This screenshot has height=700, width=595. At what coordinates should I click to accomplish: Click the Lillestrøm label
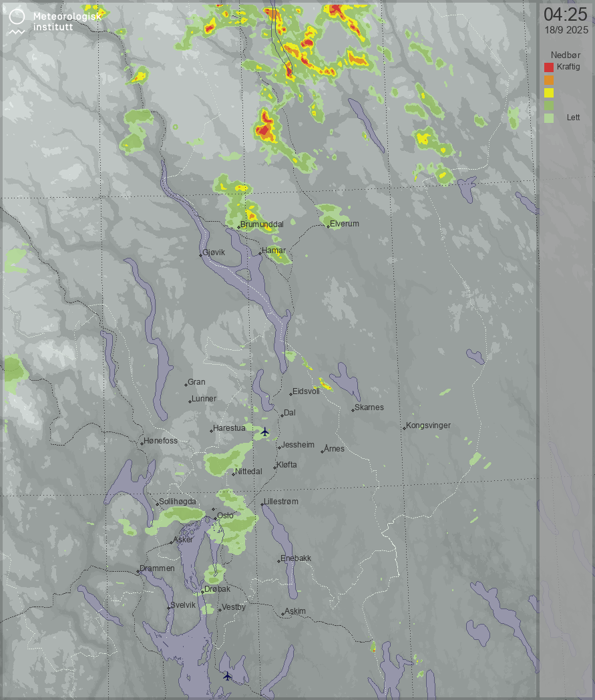[x=280, y=502]
